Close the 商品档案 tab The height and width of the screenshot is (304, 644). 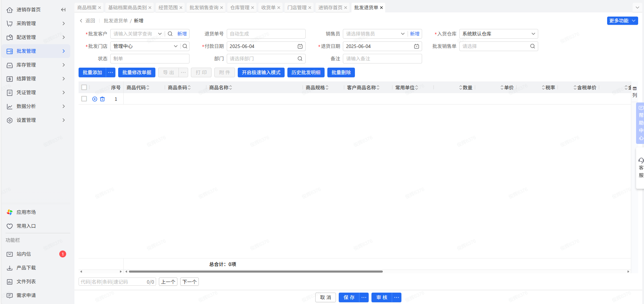[x=100, y=8]
